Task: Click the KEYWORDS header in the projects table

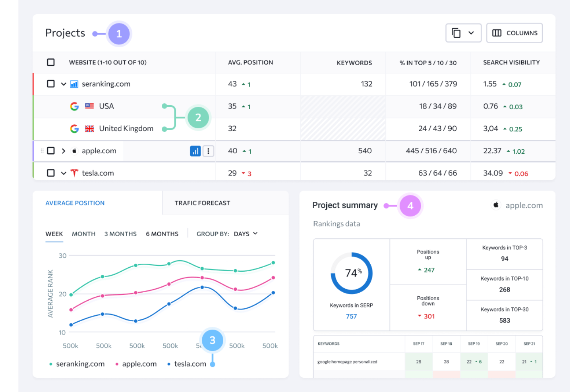Action: coord(354,63)
